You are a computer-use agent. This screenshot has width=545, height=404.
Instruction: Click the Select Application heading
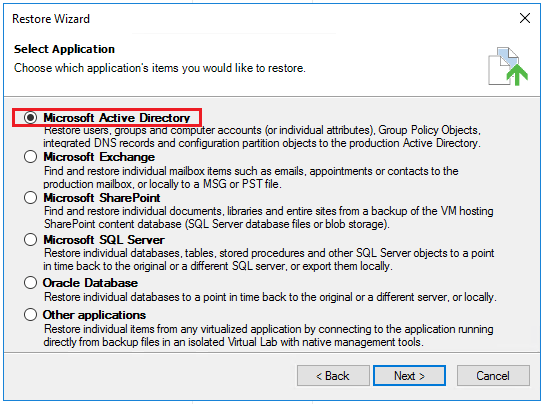(64, 49)
